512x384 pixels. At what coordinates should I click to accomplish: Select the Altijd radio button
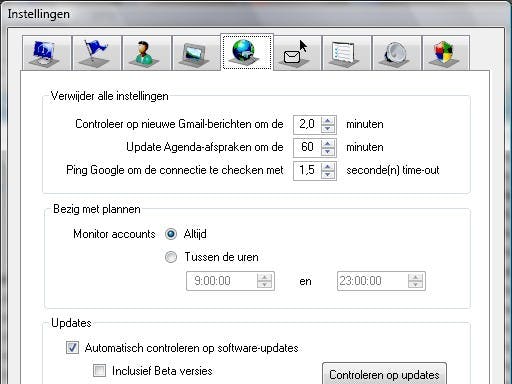(x=171, y=234)
